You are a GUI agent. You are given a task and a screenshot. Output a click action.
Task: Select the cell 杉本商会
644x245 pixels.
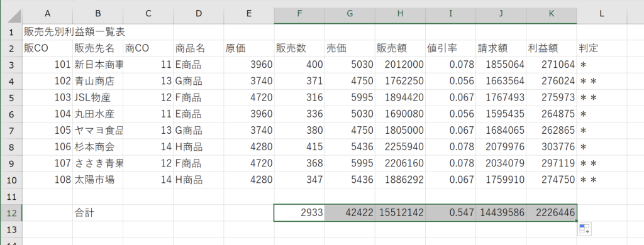(97, 147)
